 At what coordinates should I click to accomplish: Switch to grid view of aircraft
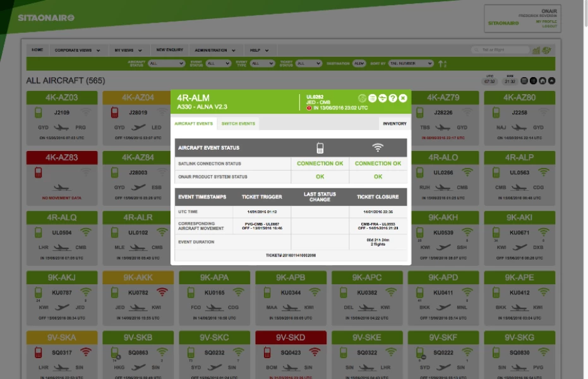[x=524, y=81]
